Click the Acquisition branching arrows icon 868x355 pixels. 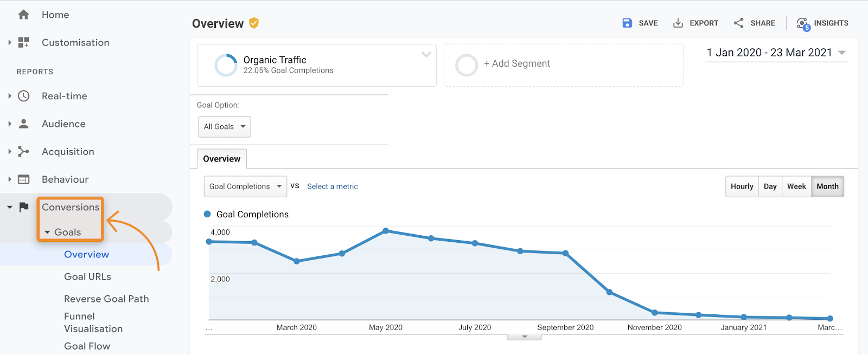(23, 152)
